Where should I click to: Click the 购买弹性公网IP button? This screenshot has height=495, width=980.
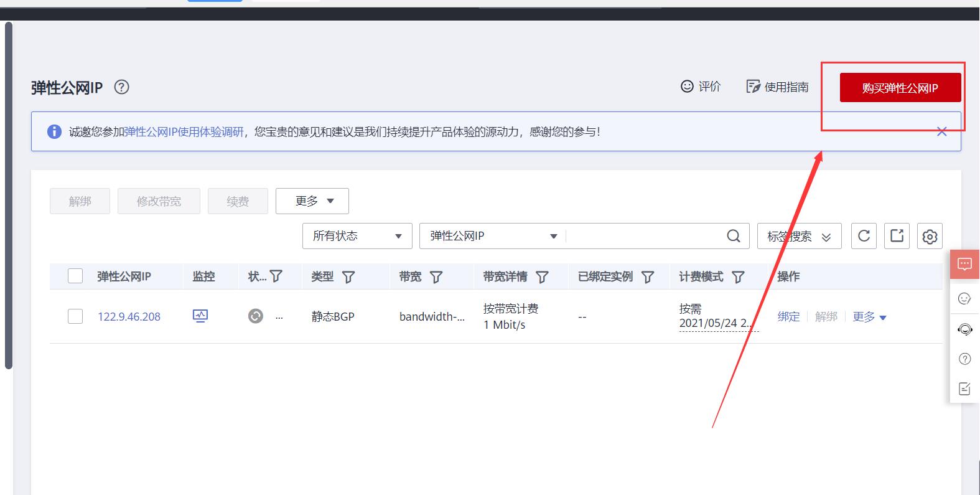[x=900, y=88]
